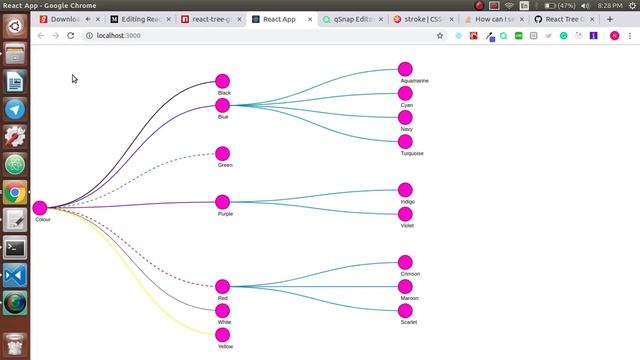Collapse the Purple node circle
The image size is (640, 360).
point(222,202)
